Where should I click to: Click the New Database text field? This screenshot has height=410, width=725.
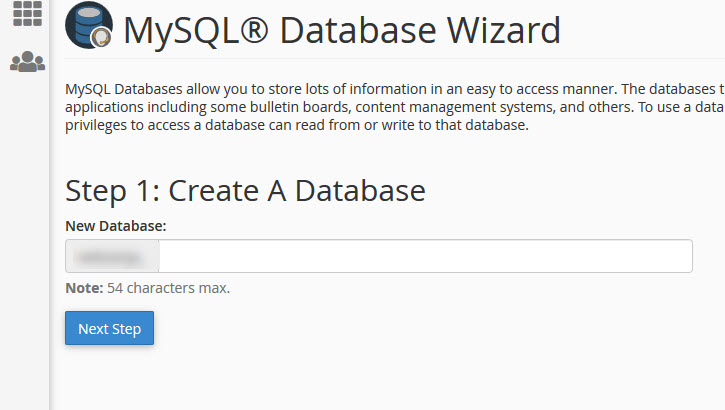tap(379, 256)
